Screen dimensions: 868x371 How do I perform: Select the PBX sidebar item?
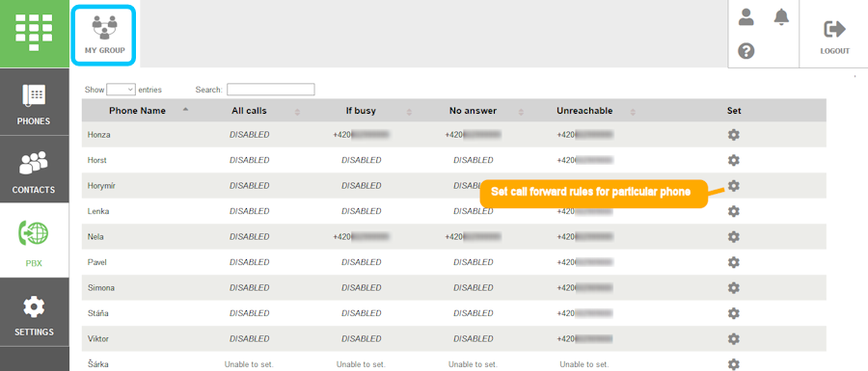[35, 241]
